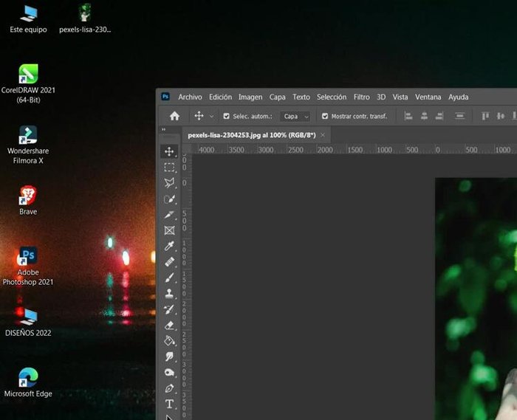Click the green photo on the canvas
The height and width of the screenshot is (420, 517).
pos(476,299)
